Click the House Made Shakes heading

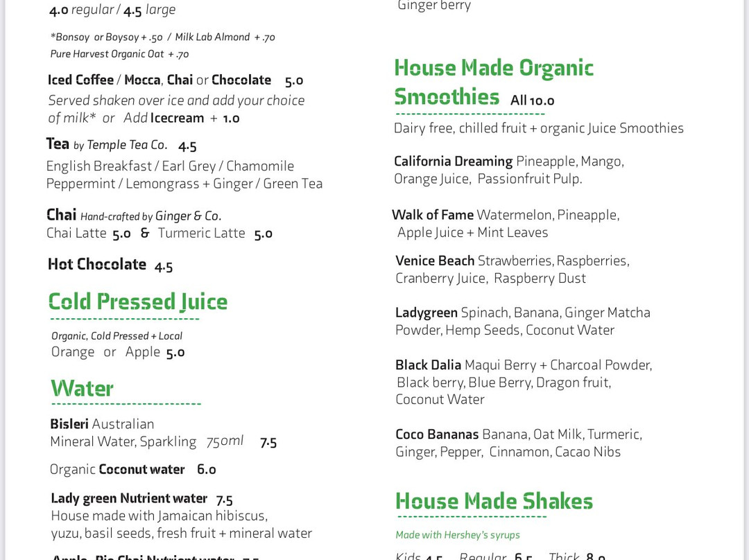pos(494,501)
